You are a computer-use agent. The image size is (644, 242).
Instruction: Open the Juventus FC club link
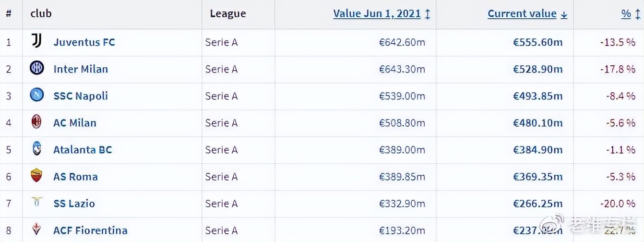pyautogui.click(x=84, y=42)
